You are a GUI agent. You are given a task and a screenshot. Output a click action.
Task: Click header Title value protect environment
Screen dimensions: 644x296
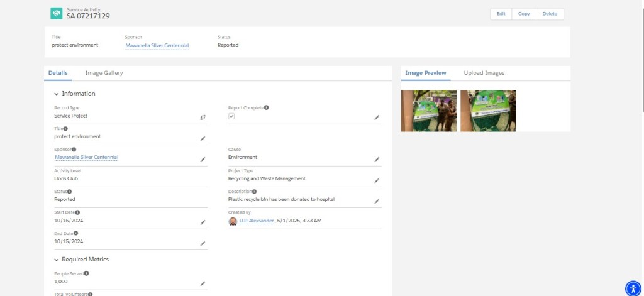[75, 45]
